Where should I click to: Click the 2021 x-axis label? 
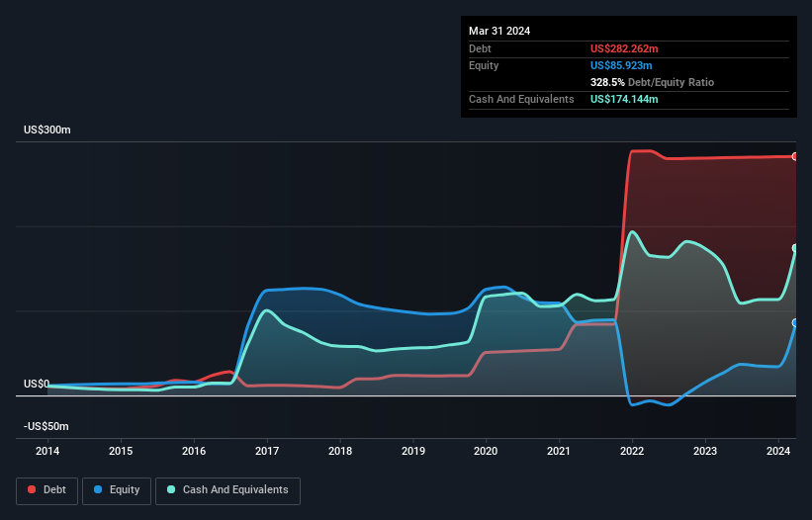(559, 451)
